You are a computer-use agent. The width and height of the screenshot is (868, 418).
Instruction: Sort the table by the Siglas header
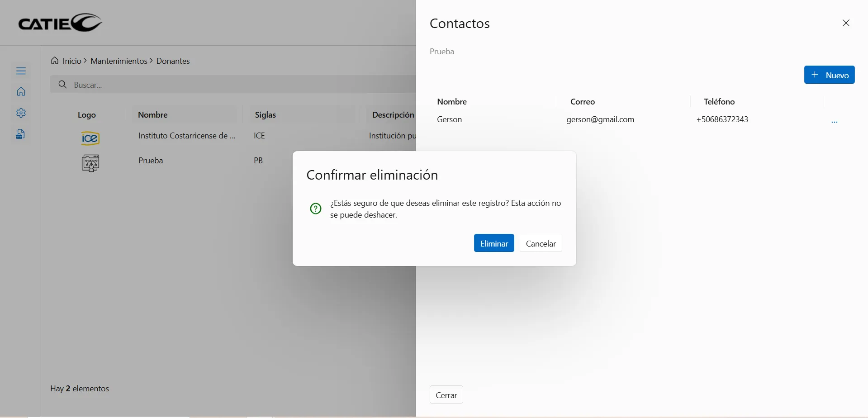[266, 115]
